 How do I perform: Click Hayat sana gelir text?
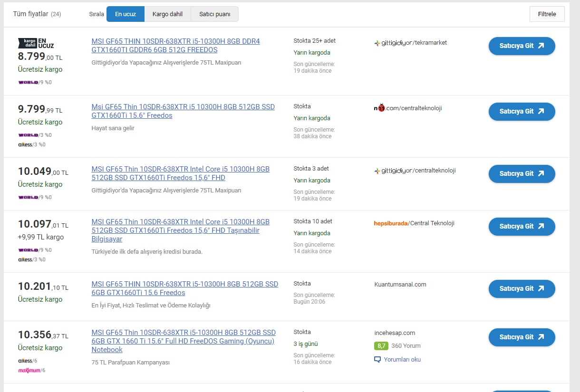click(x=113, y=128)
